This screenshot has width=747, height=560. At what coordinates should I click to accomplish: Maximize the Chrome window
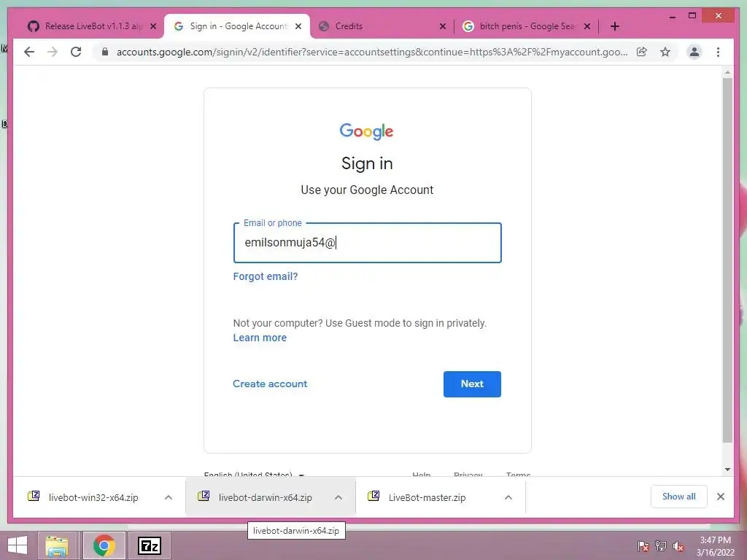[x=692, y=16]
